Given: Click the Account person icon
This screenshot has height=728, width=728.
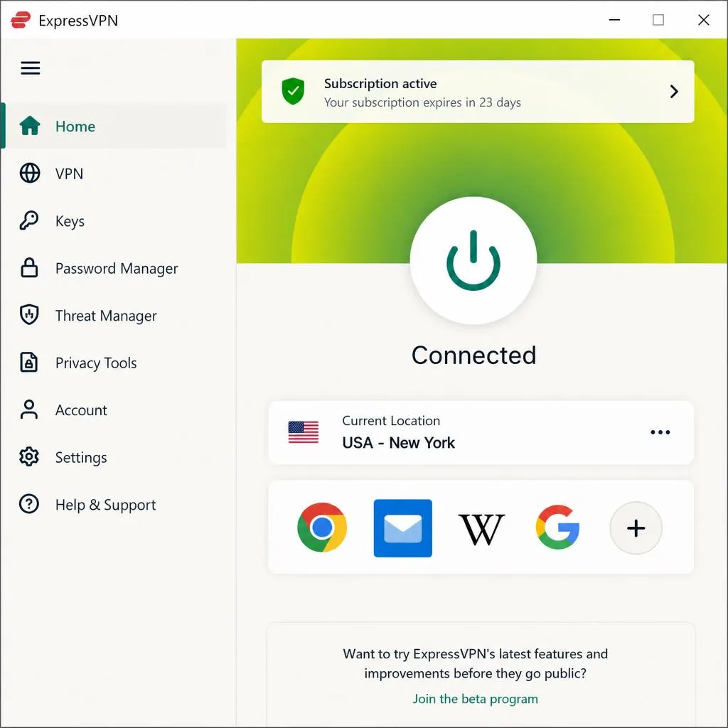Looking at the screenshot, I should click(28, 409).
